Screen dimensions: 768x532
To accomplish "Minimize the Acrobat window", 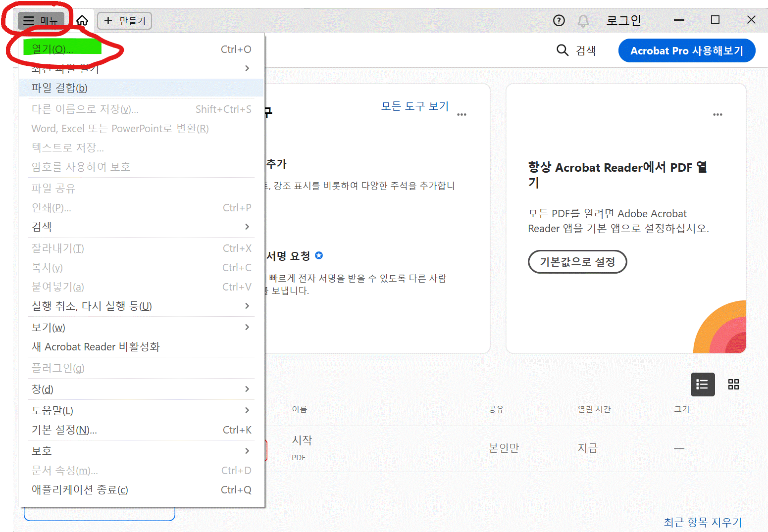I will pyautogui.click(x=679, y=20).
